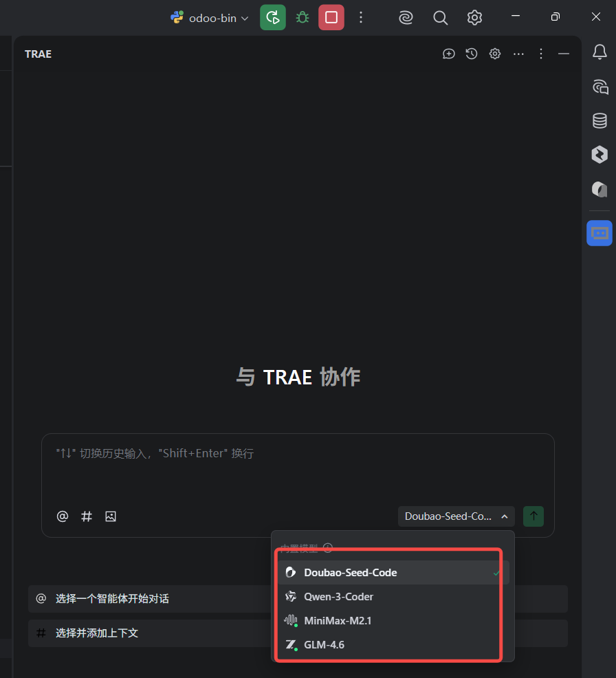This screenshot has width=616, height=678.
Task: Click the spiral AI assistant icon in title bar
Action: (406, 18)
